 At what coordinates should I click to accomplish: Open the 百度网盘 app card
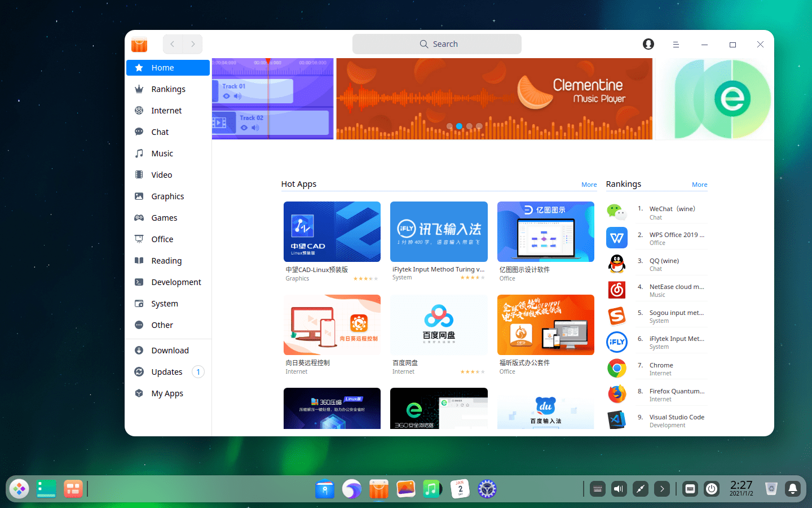point(439,335)
